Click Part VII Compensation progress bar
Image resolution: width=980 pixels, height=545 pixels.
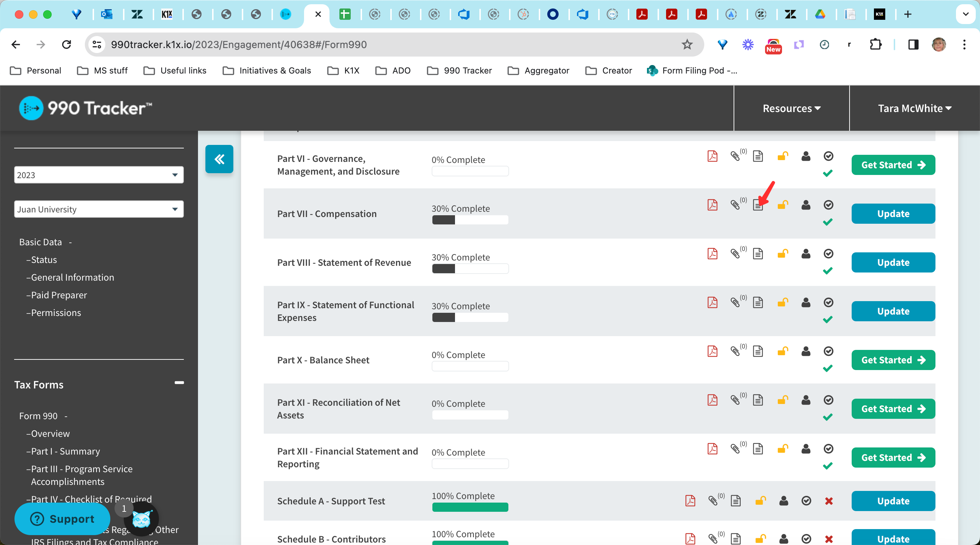click(x=470, y=220)
